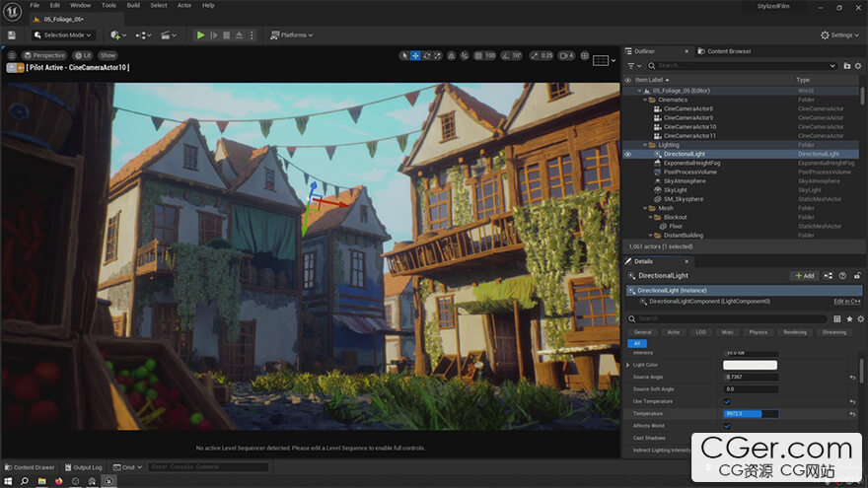Open the Actor menu
This screenshot has width=868, height=488.
[x=184, y=6]
